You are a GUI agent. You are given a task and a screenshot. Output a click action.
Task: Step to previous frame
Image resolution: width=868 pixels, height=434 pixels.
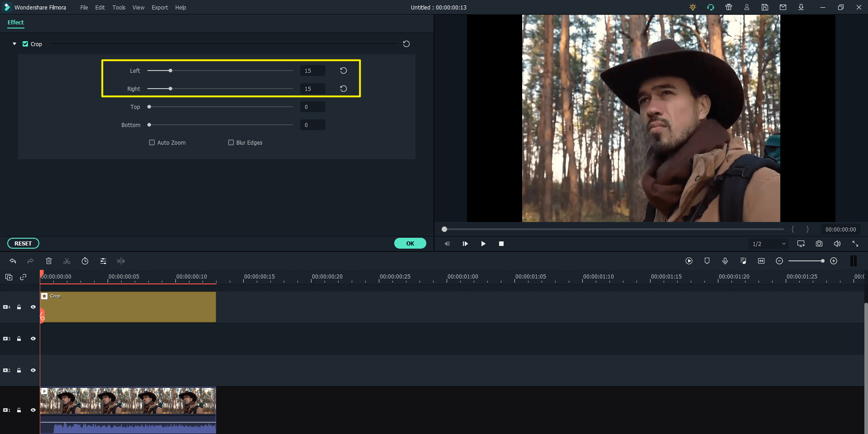coord(447,244)
